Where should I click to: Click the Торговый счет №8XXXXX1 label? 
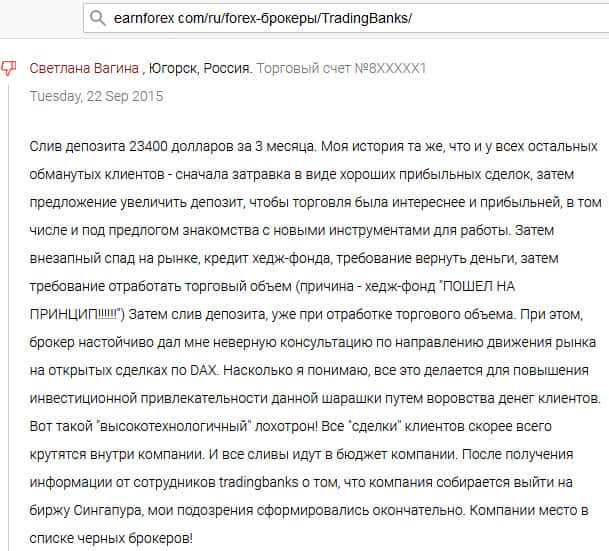click(x=342, y=69)
